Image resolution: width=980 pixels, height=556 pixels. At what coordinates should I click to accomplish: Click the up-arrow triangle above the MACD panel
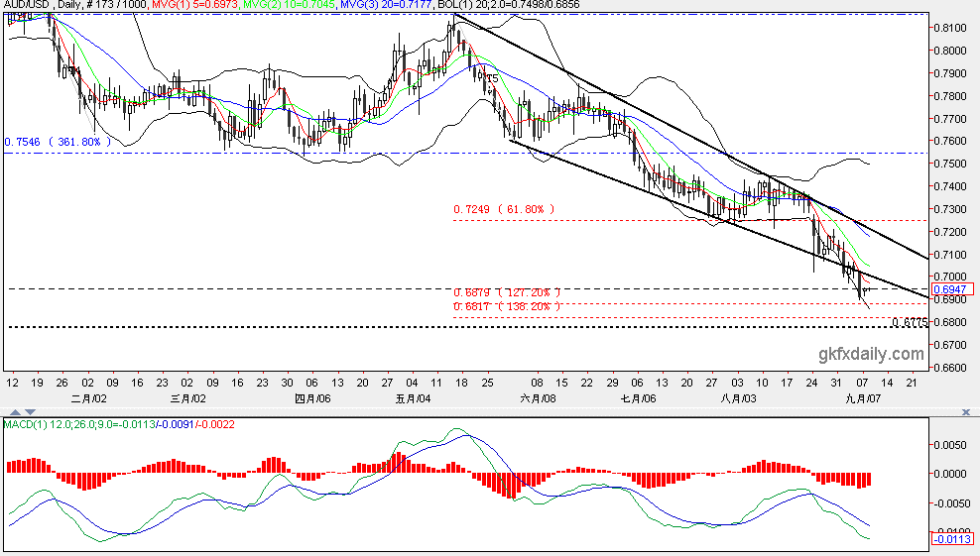(x=15, y=412)
